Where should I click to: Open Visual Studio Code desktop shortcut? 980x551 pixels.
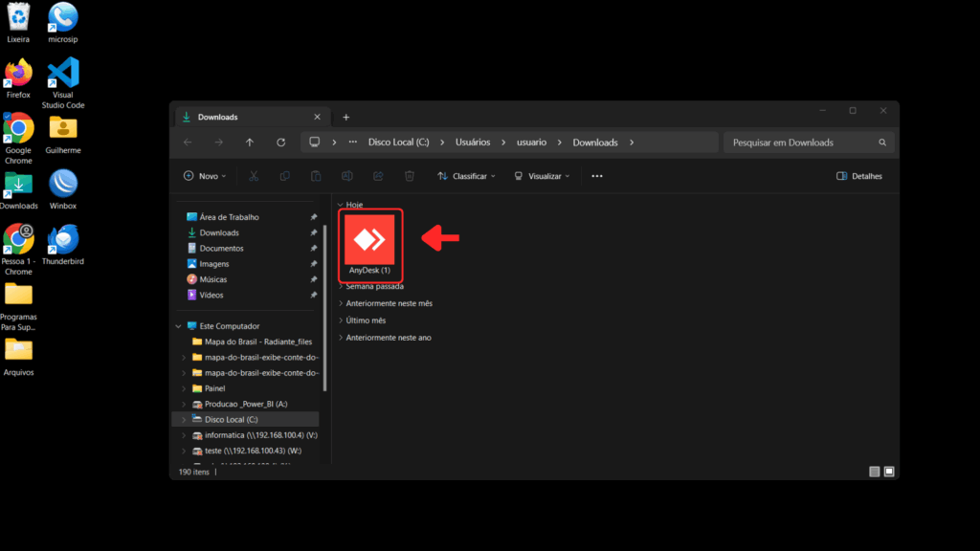point(63,77)
